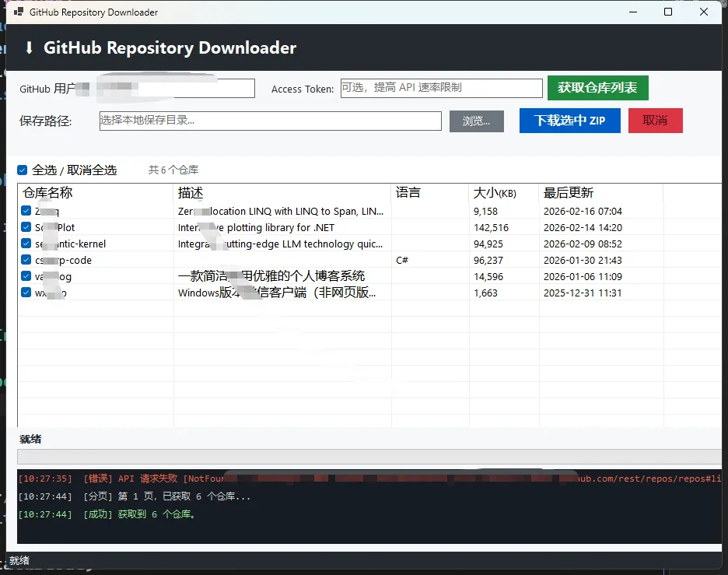The height and width of the screenshot is (575, 728).
Task: Focus the Access Token input field
Action: pos(441,88)
